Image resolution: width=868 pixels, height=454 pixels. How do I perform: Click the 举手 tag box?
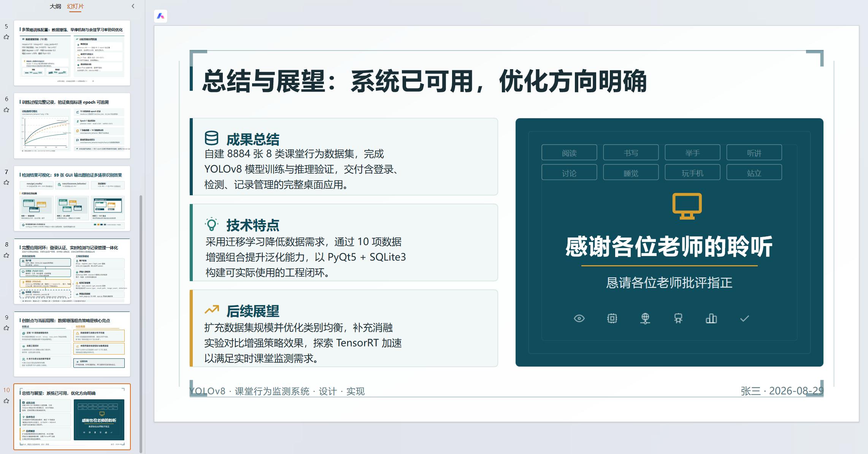click(x=692, y=153)
